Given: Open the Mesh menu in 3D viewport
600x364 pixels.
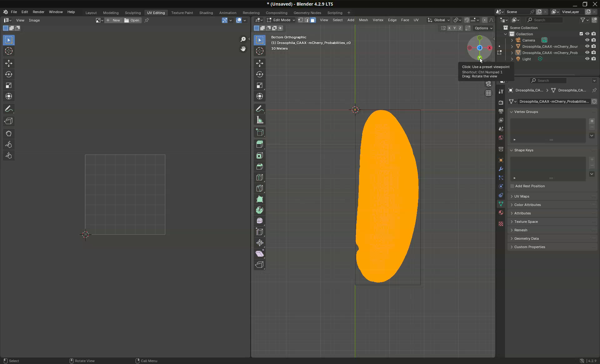Looking at the screenshot, I should [363, 20].
